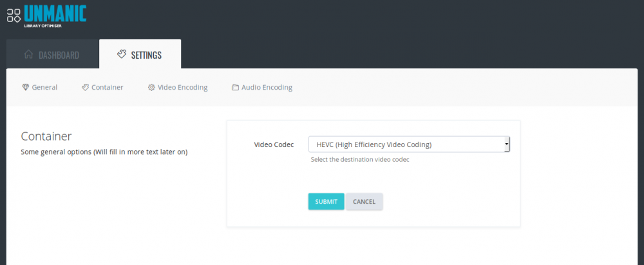Click the icon next to Container

(86, 87)
